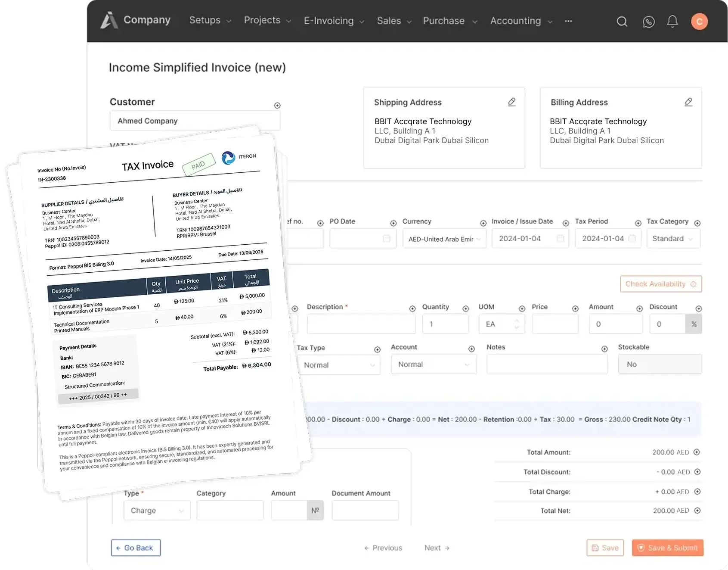The height and width of the screenshot is (570, 728).
Task: Click the plus icon beside Total Discount
Action: (697, 472)
